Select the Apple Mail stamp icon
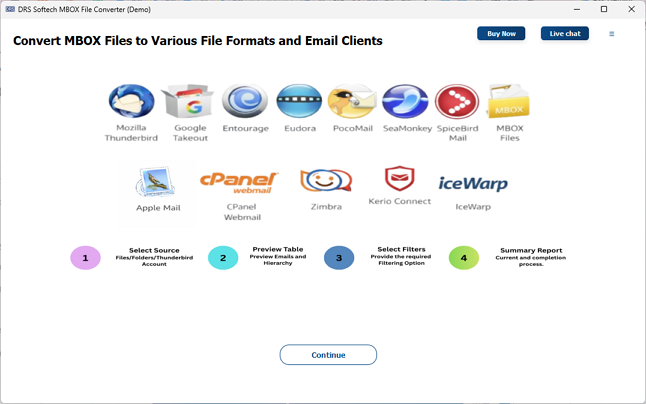The height and width of the screenshot is (404, 646). (156, 182)
